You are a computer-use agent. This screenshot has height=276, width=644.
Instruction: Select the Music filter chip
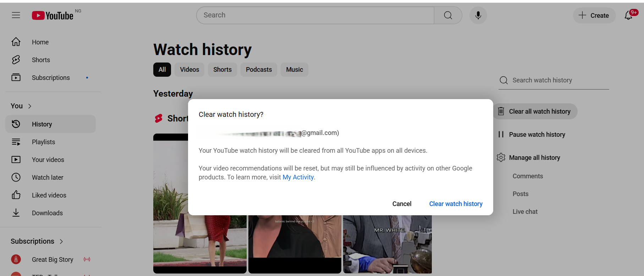click(x=295, y=70)
